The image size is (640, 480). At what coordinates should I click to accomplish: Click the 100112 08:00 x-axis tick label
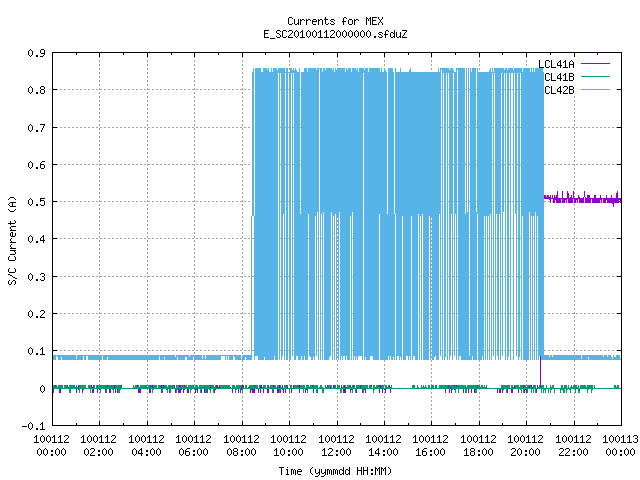pos(242,446)
